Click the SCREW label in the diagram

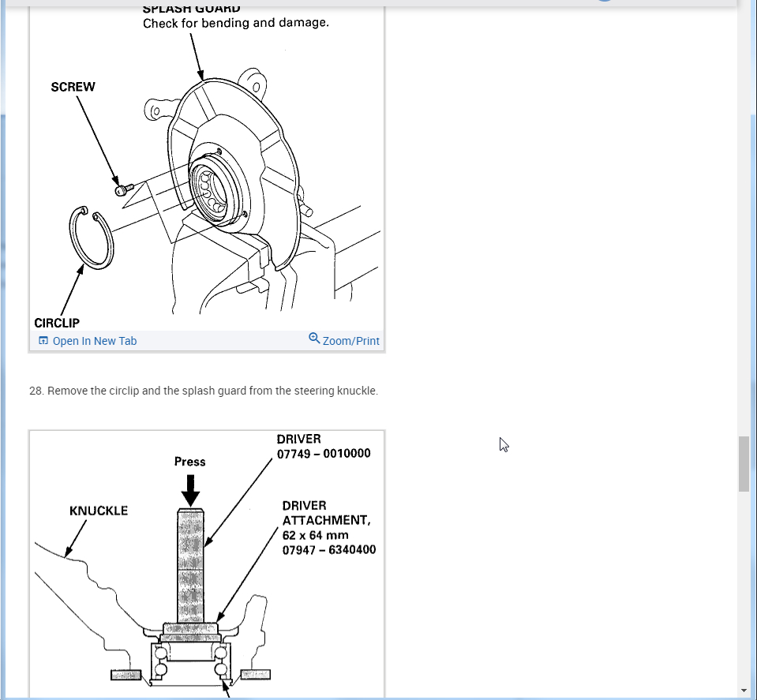[x=73, y=87]
